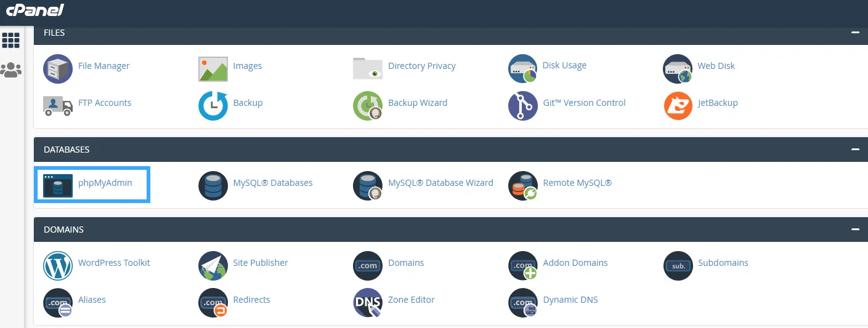Open the Aliases link

pyautogui.click(x=92, y=300)
